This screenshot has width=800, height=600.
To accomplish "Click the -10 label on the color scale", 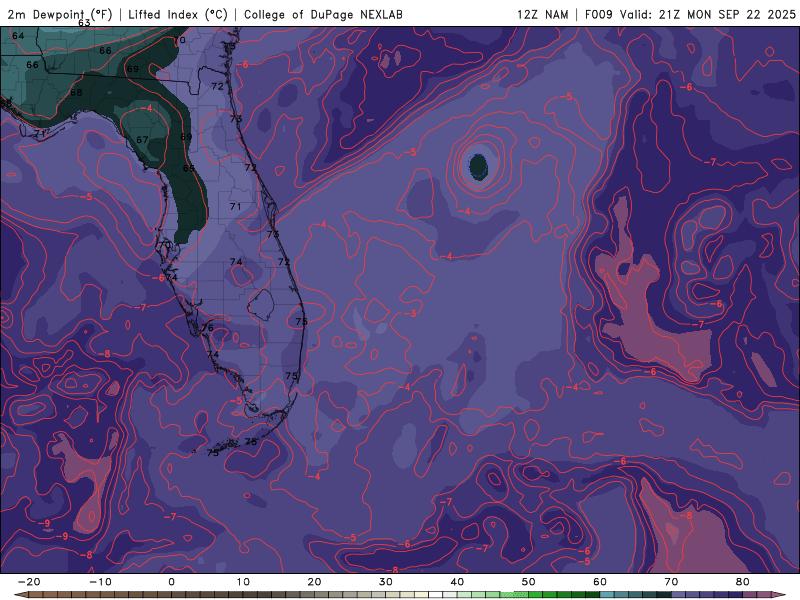I will coord(101,582).
